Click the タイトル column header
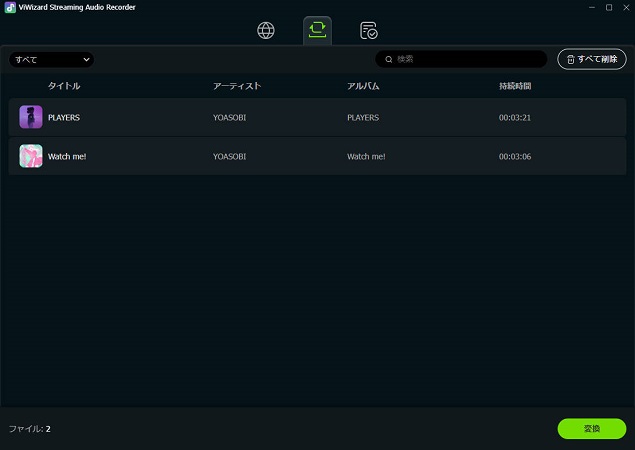Screen dimensions: 635x450 pyautogui.click(x=64, y=86)
